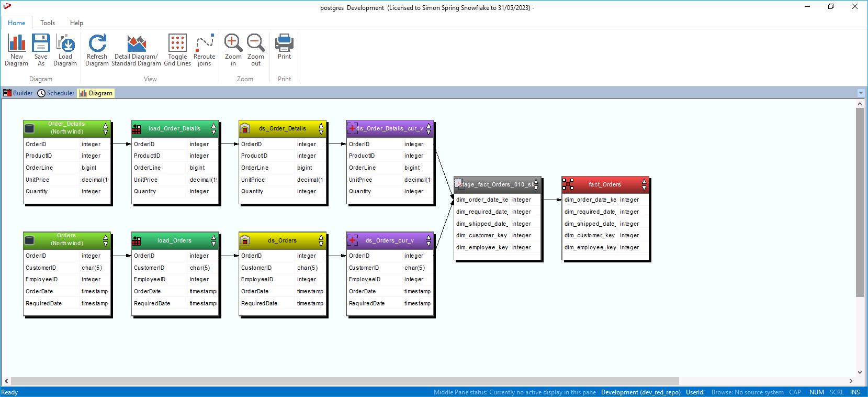Select the ds_Orders_cur_v view header
The width and height of the screenshot is (868, 397).
click(x=390, y=240)
